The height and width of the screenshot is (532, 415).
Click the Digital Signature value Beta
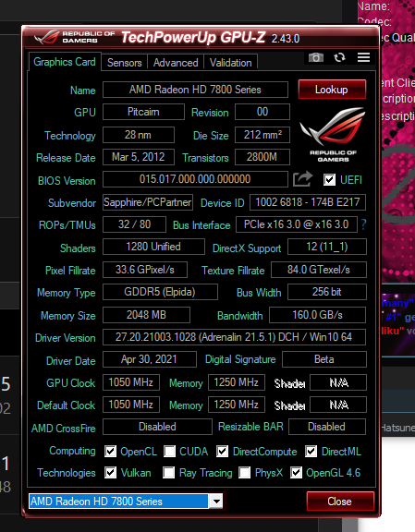pyautogui.click(x=324, y=359)
